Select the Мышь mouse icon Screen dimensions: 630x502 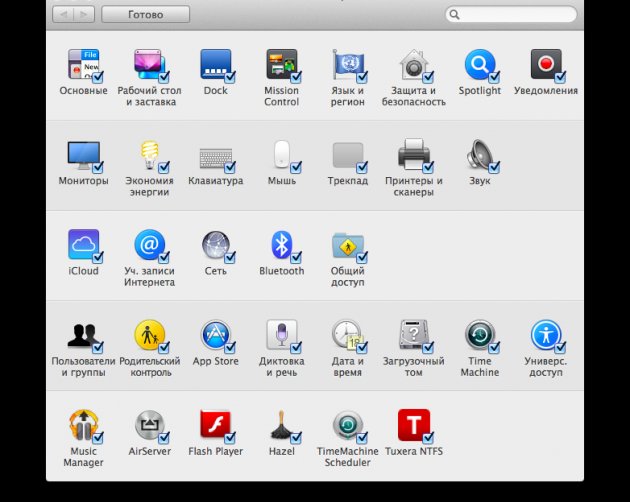coord(282,154)
